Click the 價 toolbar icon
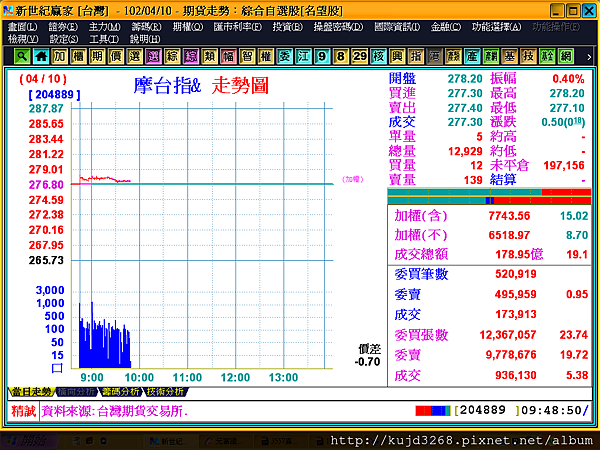Screen dimensions: 600x450 (x=116, y=57)
